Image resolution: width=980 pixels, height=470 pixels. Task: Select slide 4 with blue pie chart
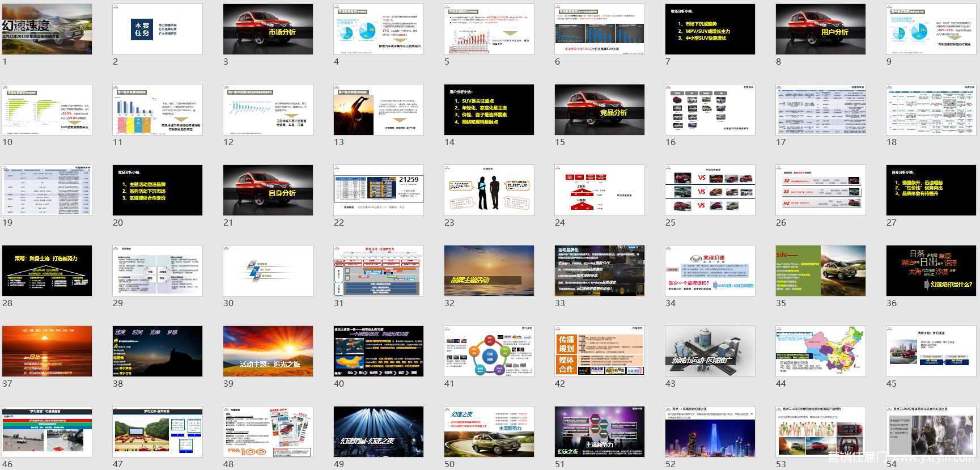pos(379,29)
